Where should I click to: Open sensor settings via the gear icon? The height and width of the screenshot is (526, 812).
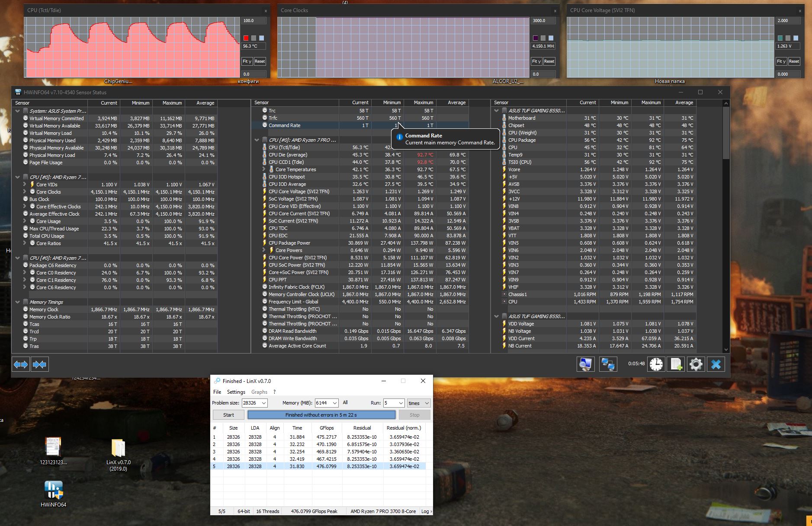pyautogui.click(x=696, y=364)
